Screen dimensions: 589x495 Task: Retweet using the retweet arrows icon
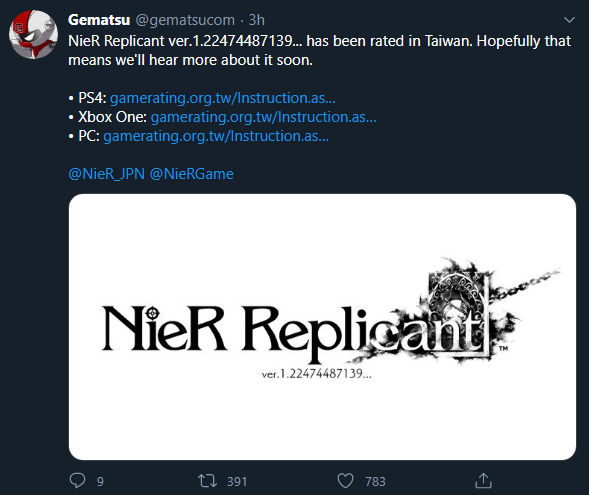pyautogui.click(x=207, y=481)
